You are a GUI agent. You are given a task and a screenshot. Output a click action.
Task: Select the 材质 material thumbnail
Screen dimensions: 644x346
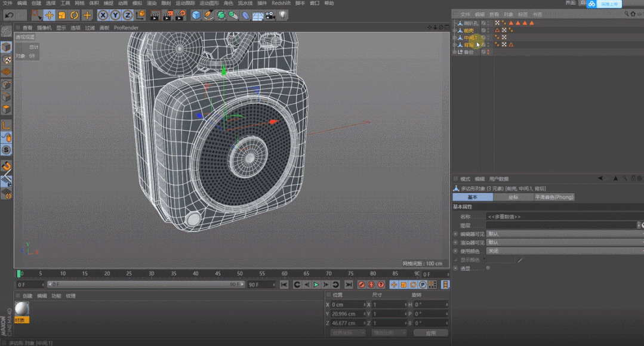tap(21, 308)
